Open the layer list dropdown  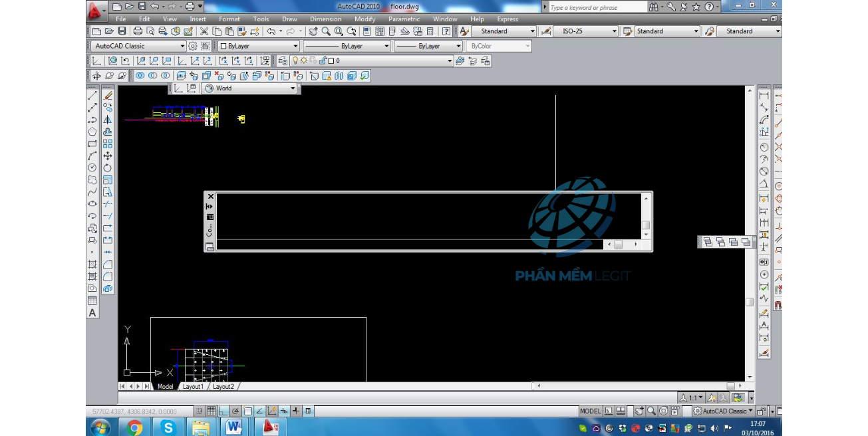(x=371, y=61)
